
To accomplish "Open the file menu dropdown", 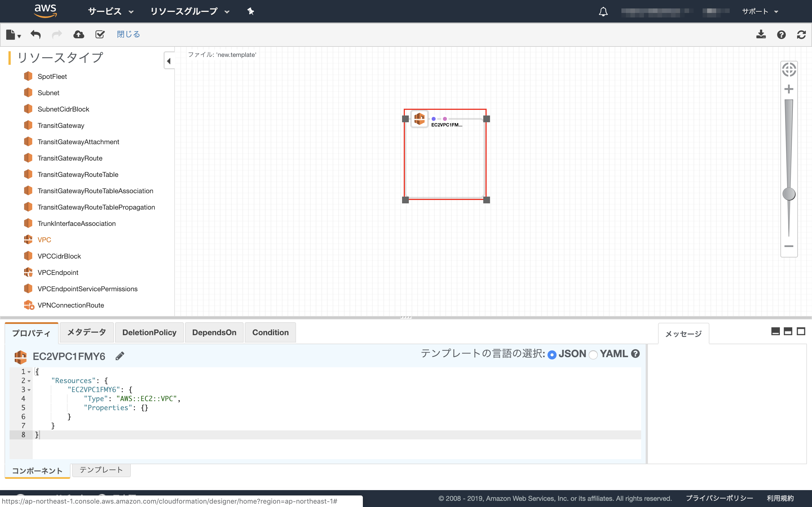I will point(14,35).
